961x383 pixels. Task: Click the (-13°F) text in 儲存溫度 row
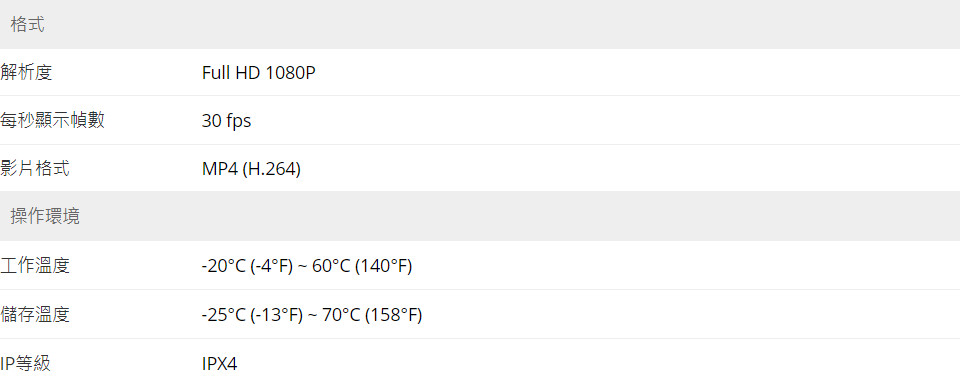coord(277,316)
